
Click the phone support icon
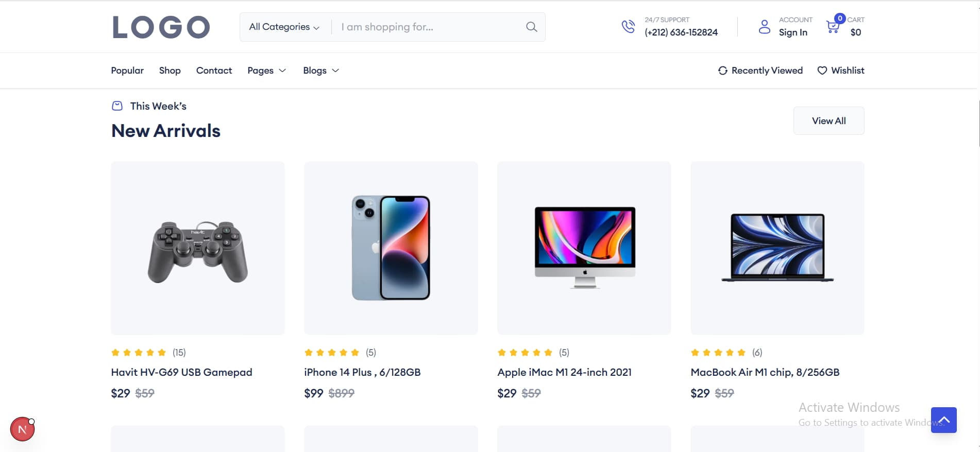click(x=628, y=26)
